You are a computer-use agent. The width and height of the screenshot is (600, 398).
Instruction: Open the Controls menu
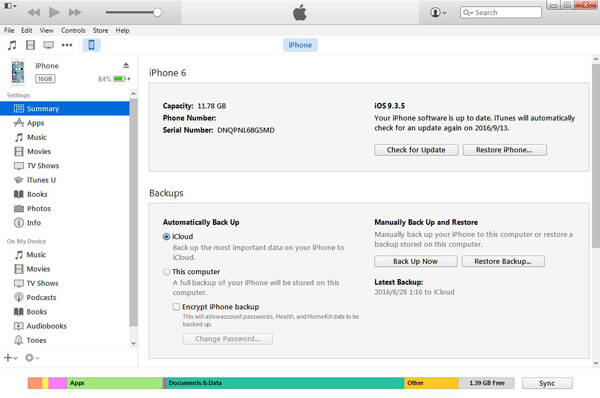pyautogui.click(x=73, y=30)
